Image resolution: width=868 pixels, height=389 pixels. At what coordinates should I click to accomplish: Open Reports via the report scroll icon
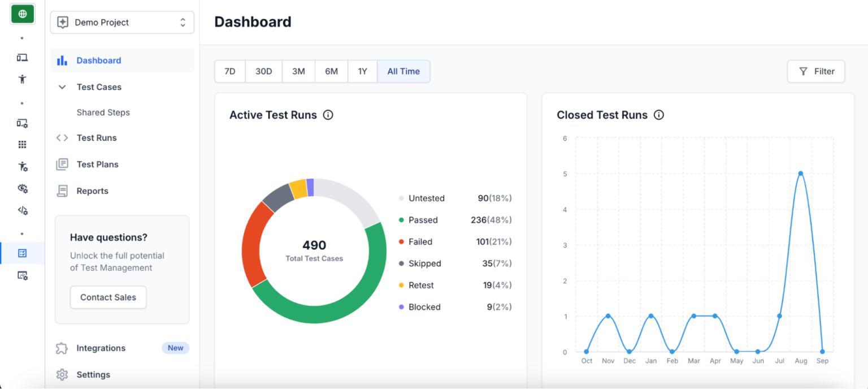pyautogui.click(x=62, y=191)
